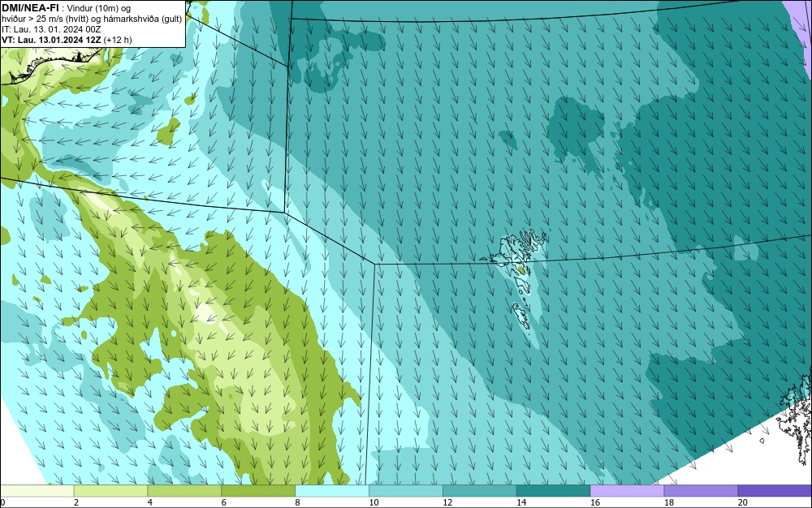Click the legend scale number 14
This screenshot has width=812, height=508.
pos(521,502)
